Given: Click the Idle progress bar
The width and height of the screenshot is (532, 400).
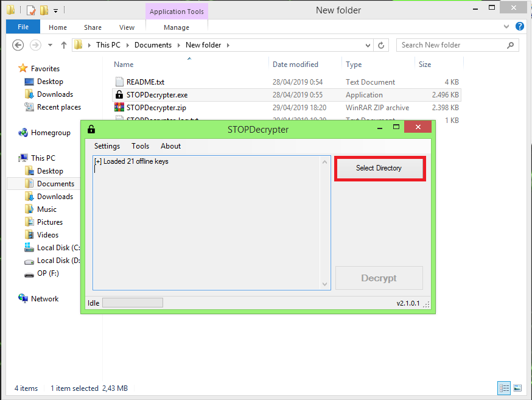Looking at the screenshot, I should coord(133,303).
